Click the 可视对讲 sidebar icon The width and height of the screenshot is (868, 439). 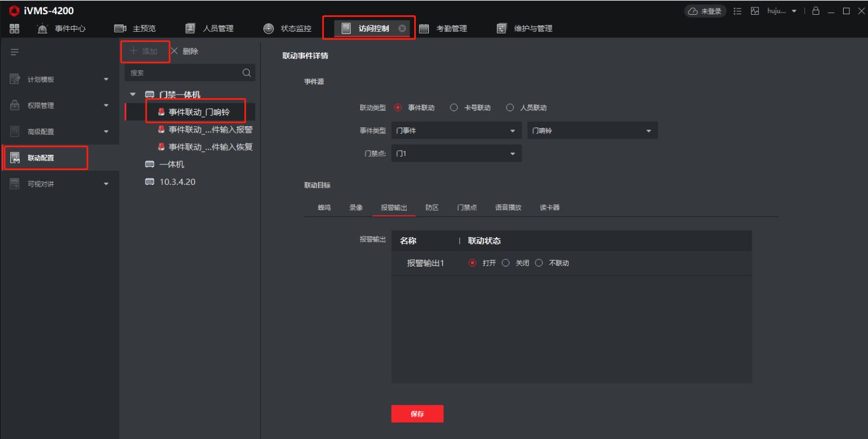pyautogui.click(x=15, y=184)
